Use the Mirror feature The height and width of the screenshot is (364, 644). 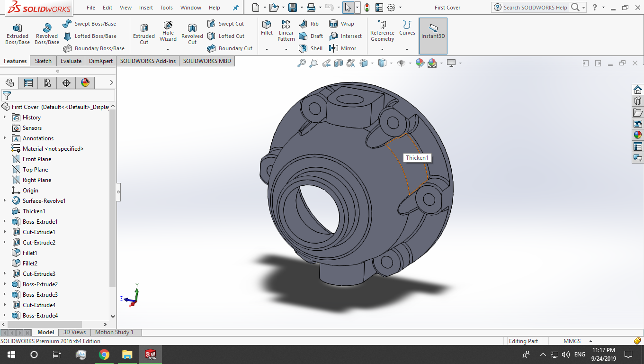pos(342,48)
